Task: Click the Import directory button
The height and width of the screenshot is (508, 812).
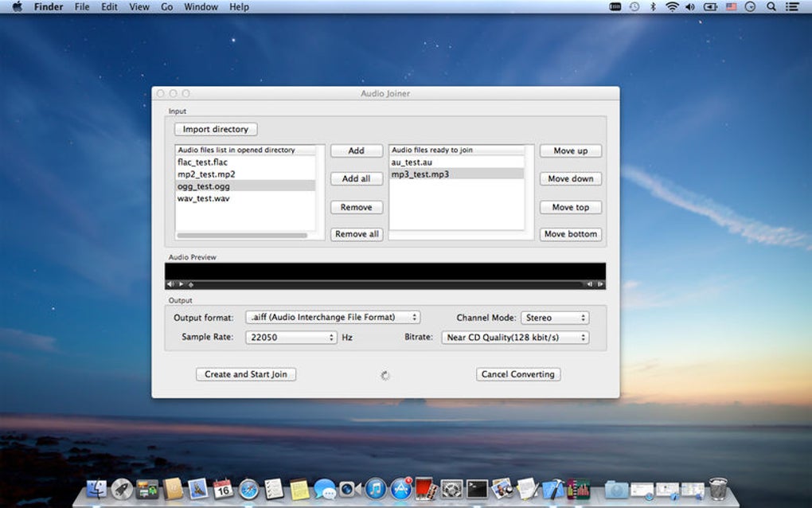Action: pyautogui.click(x=216, y=129)
